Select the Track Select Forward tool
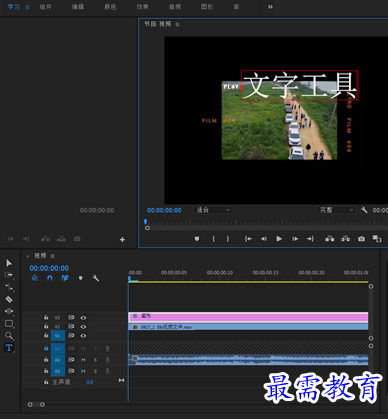Screen dimensions: 388x419 (9, 275)
